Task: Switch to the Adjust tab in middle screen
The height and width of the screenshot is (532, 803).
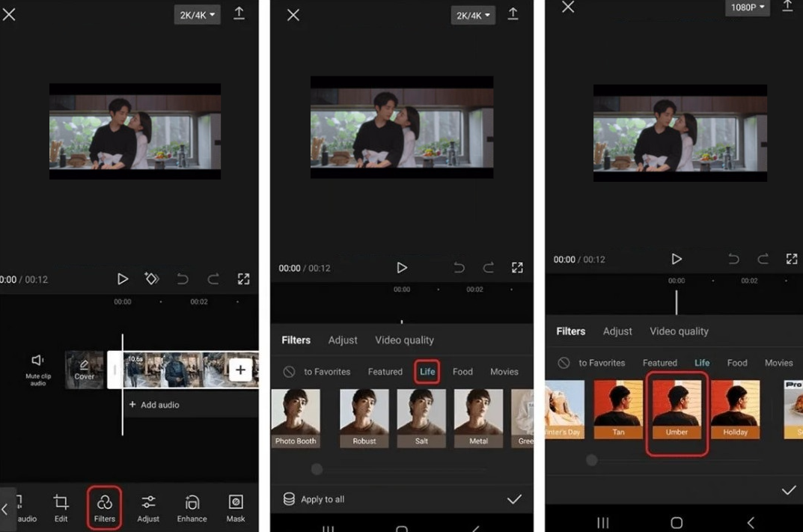Action: (x=343, y=340)
